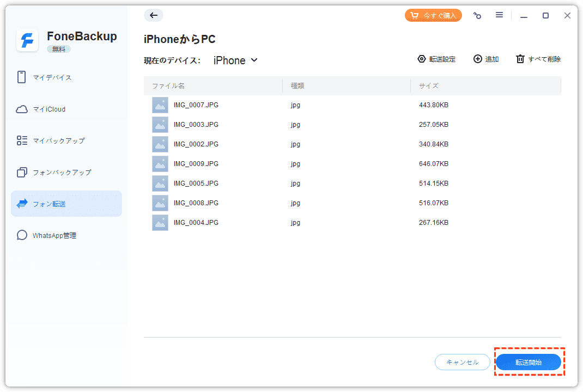
Task: Select thumbnail of IMG_0007.JPG
Action: pyautogui.click(x=160, y=105)
